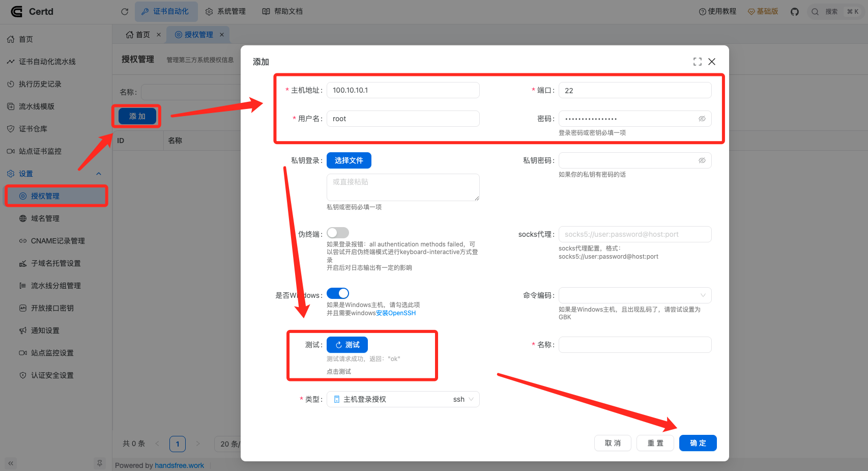The image size is (868, 471).
Task: Disable the 是否Windows toggle
Action: pyautogui.click(x=337, y=293)
